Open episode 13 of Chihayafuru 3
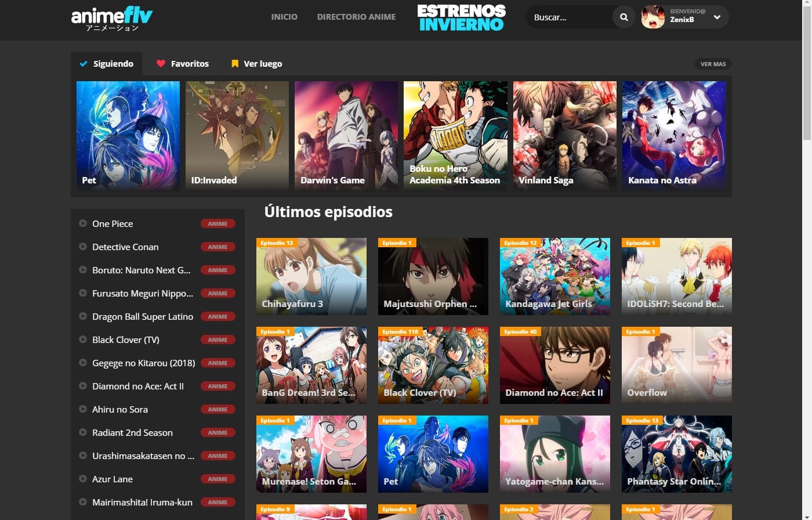 (311, 276)
